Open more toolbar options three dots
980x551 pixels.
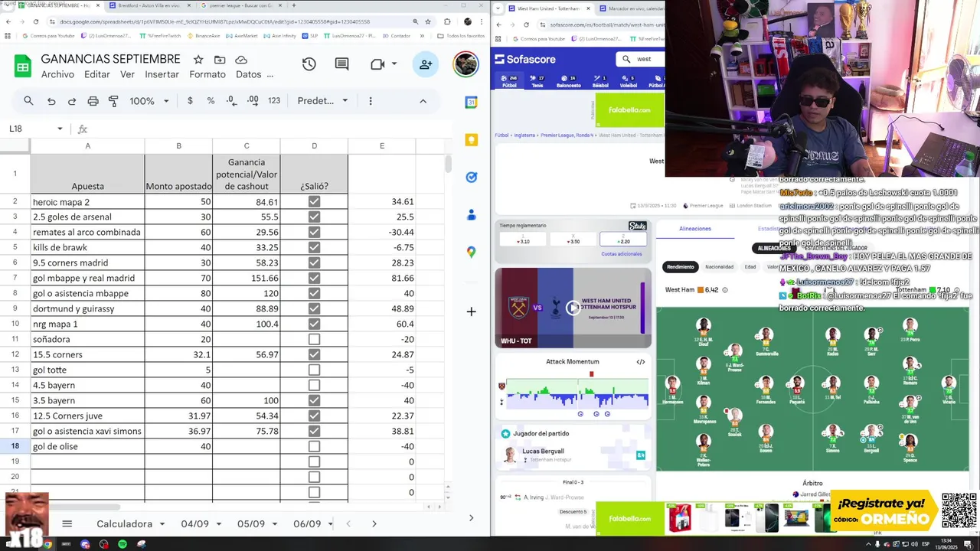371,101
